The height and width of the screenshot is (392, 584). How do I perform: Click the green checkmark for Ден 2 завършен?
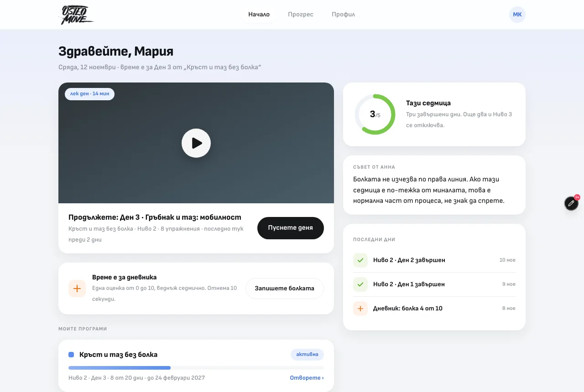(x=360, y=260)
